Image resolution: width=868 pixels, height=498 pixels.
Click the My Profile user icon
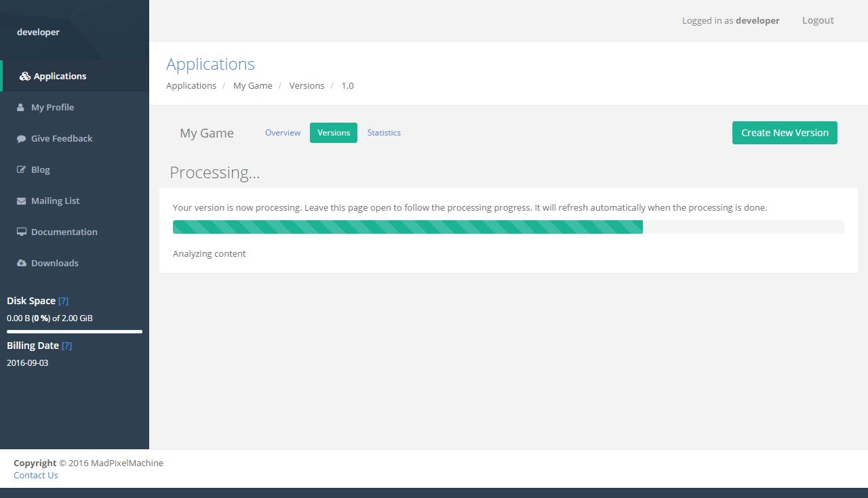click(20, 108)
